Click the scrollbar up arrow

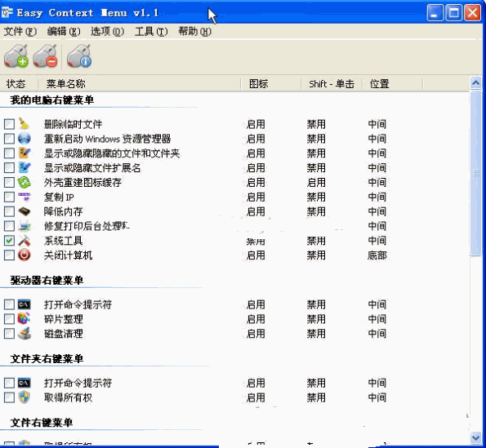(475, 82)
